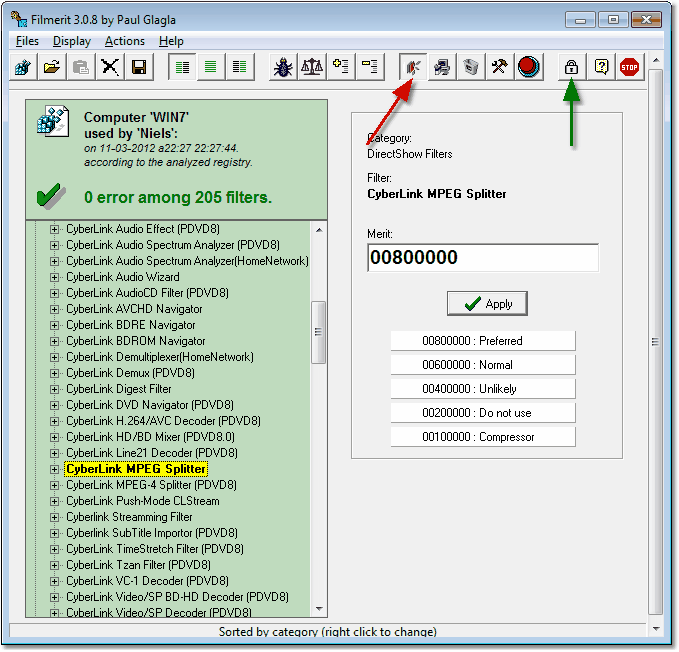Open the Display menu
The image size is (679, 652).
pos(72,41)
